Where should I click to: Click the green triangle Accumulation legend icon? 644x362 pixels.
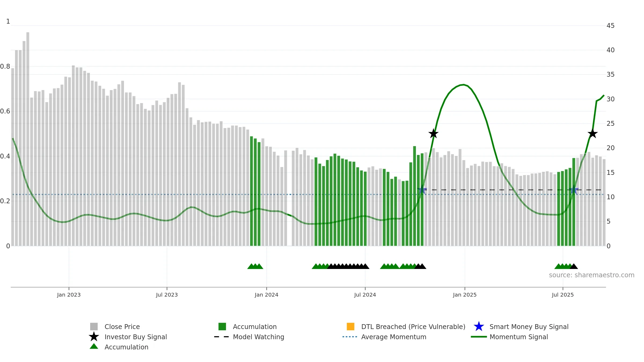pos(94,346)
